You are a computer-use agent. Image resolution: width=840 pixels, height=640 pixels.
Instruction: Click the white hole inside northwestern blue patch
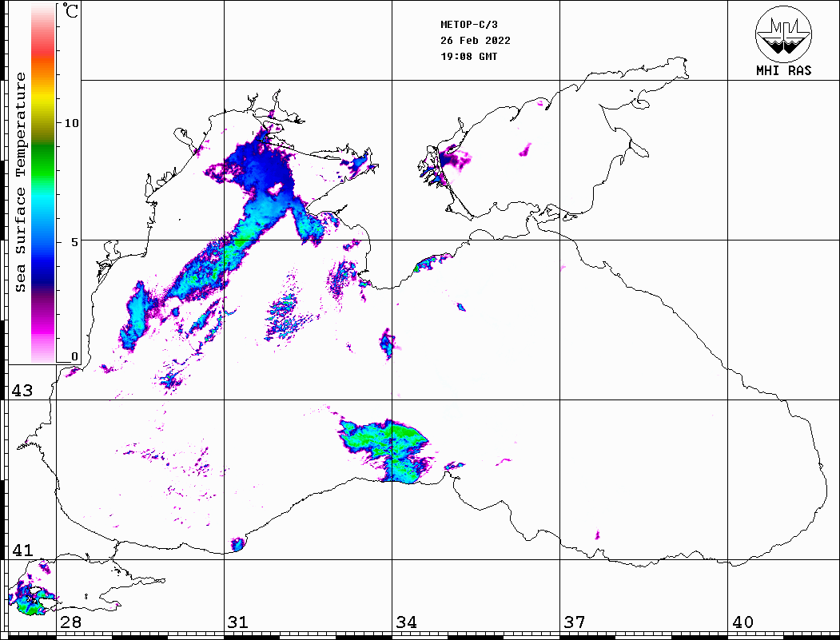[x=276, y=189]
